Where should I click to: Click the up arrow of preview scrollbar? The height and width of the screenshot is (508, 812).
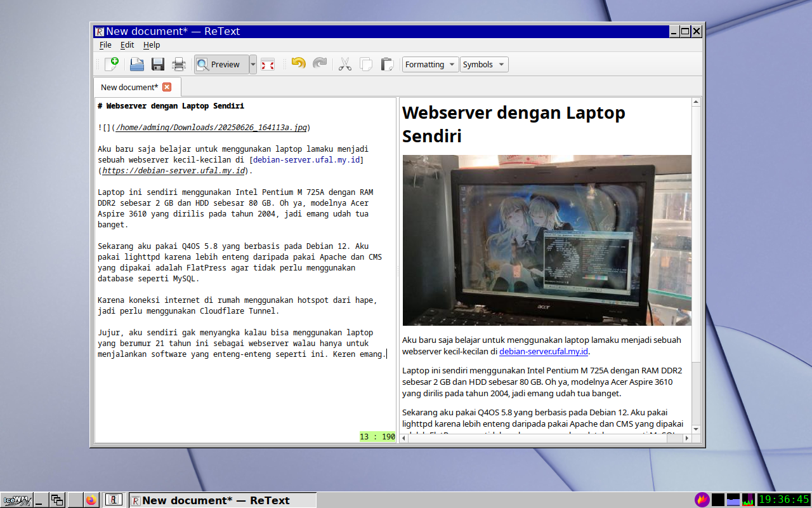click(696, 102)
